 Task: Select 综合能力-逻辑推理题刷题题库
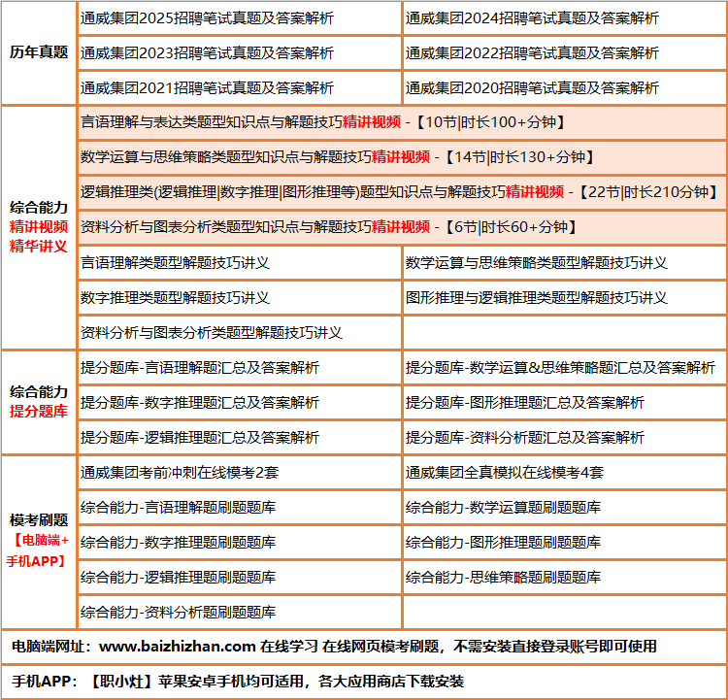[240, 578]
